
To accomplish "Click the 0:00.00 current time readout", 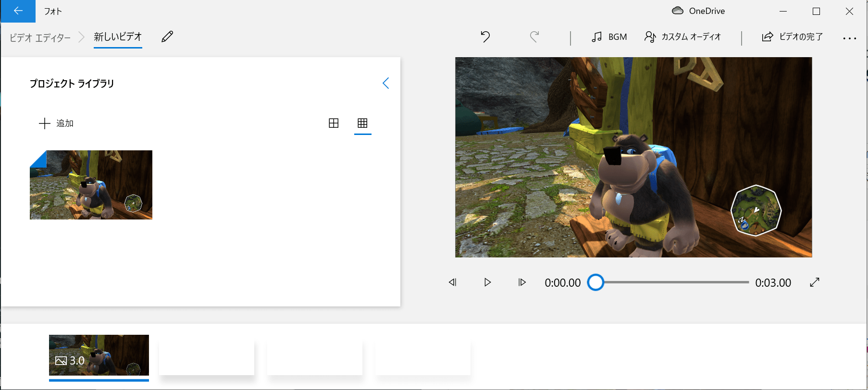I will pos(562,283).
